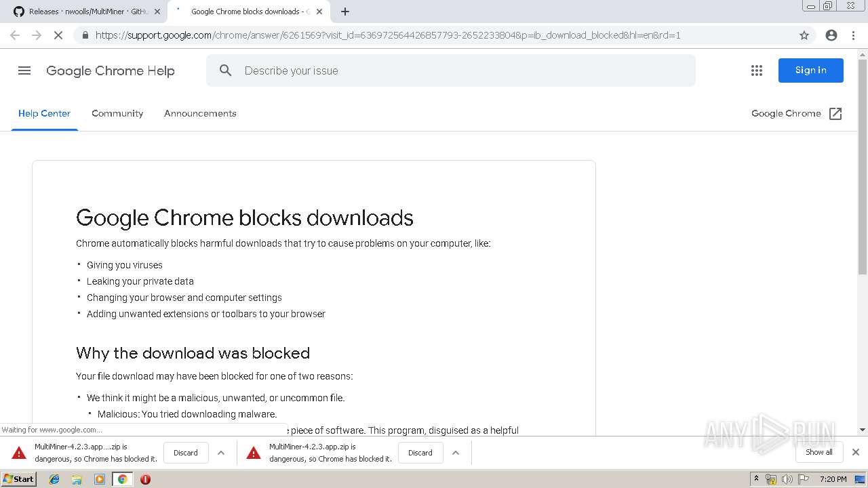Open Chrome's three-dot menu
The image size is (868, 488).
pos(854,35)
